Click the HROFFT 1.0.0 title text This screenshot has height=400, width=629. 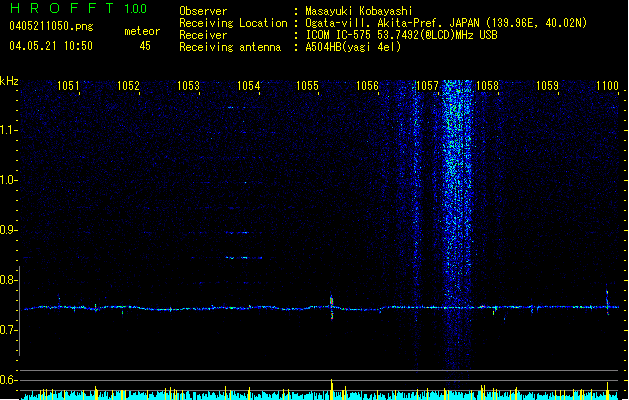(x=78, y=8)
